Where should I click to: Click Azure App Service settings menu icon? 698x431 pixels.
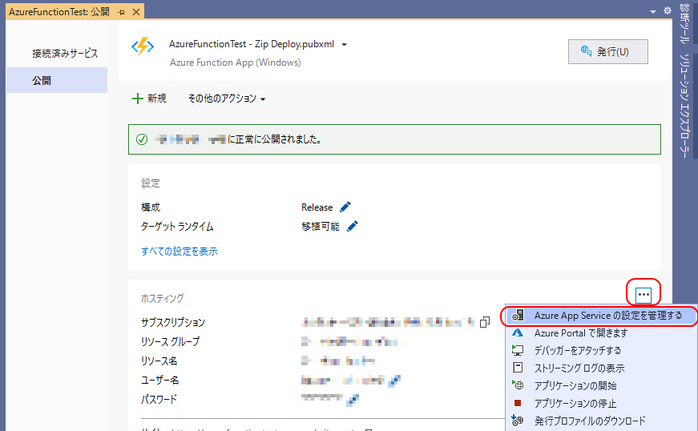tap(518, 315)
